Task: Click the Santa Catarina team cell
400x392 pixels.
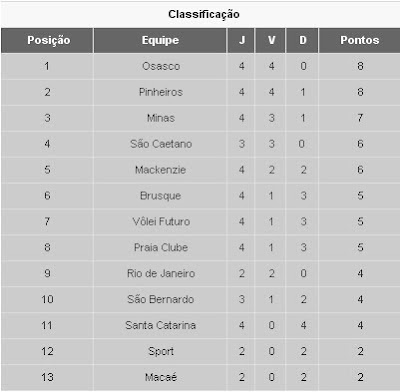Action: coord(160,325)
